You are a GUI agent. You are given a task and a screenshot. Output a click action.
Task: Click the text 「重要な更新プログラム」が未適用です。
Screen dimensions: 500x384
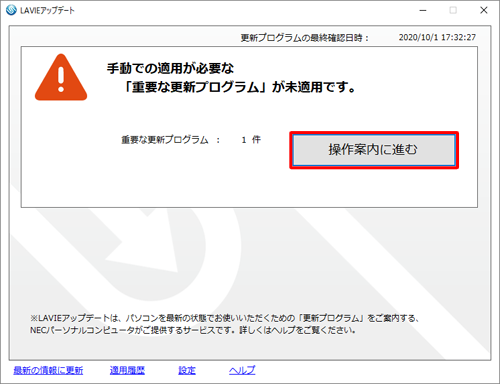tap(240, 87)
